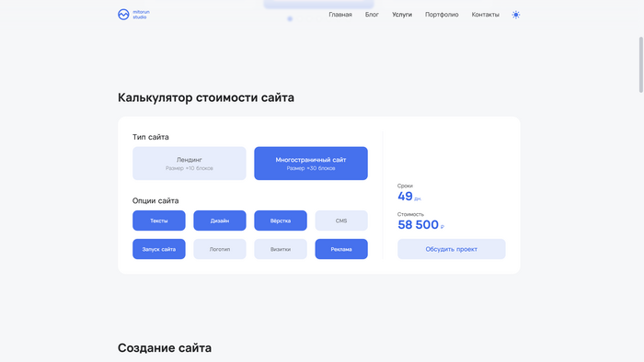Screen dimensions: 644x362
Task: Enable the Логотип option
Action: pyautogui.click(x=220, y=249)
